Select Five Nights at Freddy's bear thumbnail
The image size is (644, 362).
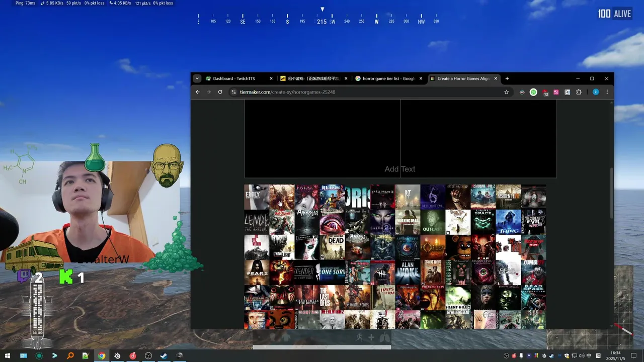[458, 247]
